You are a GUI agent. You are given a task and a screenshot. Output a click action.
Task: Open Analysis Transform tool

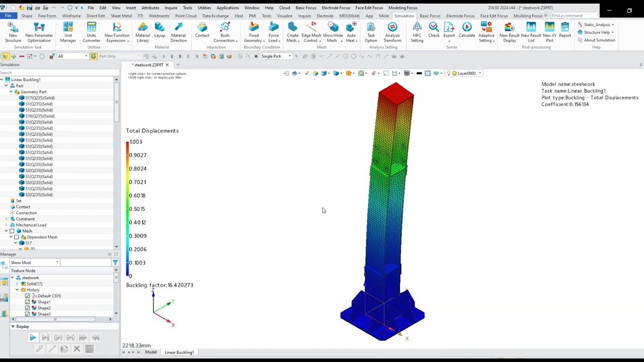tap(392, 32)
